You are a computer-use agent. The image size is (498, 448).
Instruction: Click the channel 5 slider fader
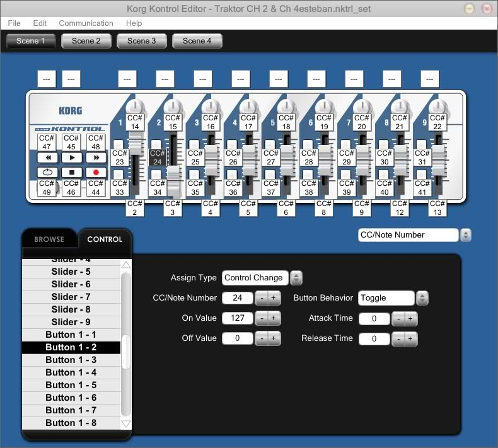287,161
